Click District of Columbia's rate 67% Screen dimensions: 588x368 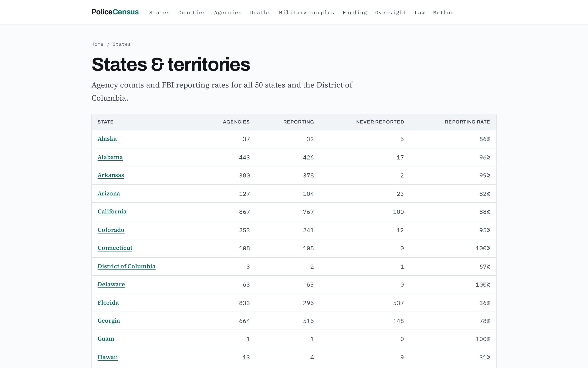click(485, 267)
